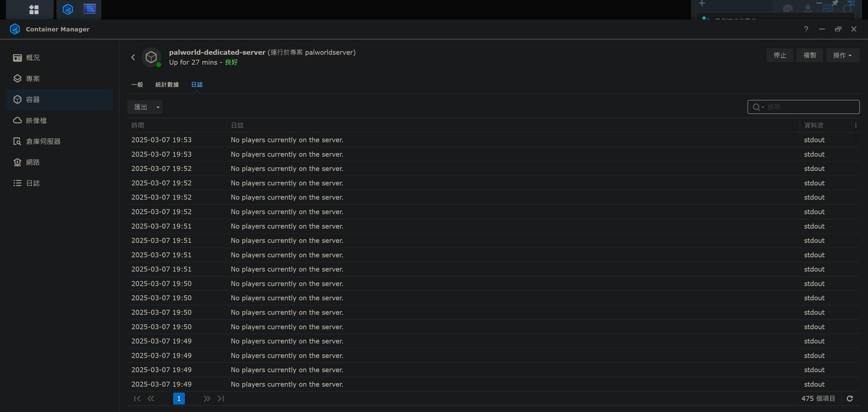The width and height of the screenshot is (868, 412).
Task: Expand the 匯出 export dropdown arrow
Action: tap(158, 107)
